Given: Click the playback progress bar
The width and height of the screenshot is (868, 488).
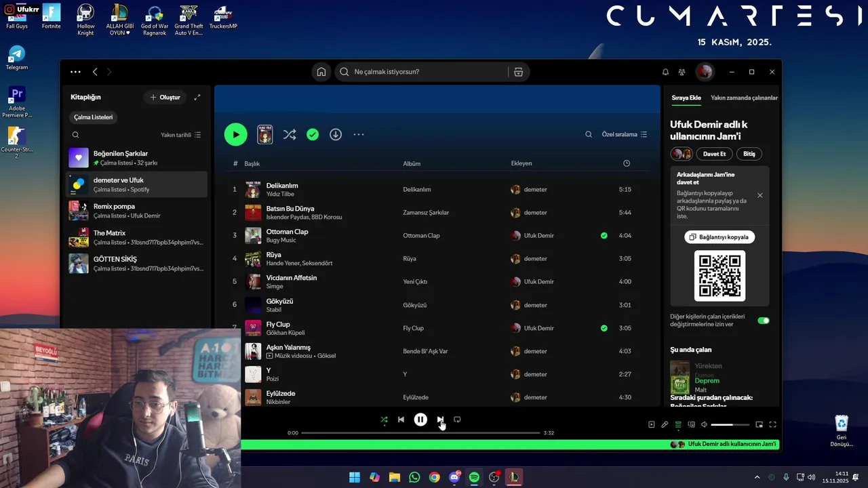Looking at the screenshot, I should coord(420,432).
